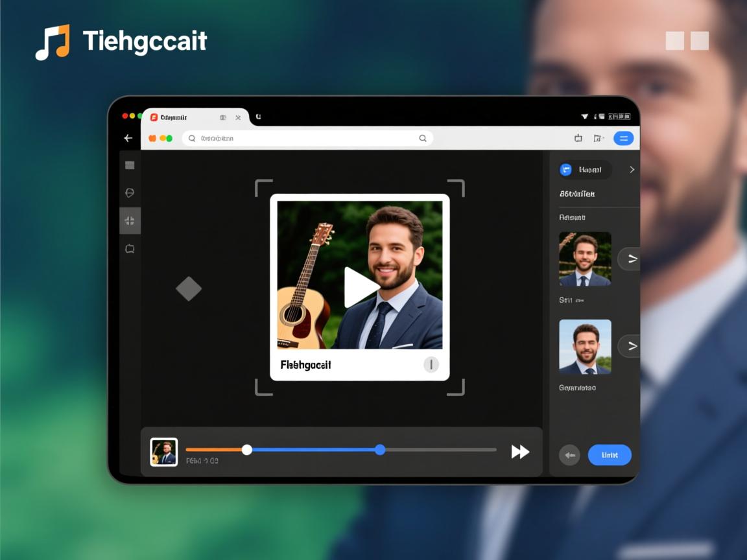This screenshot has width=747, height=560.
Task: Toggle the round button on the Flehgocait card
Action: 431,364
